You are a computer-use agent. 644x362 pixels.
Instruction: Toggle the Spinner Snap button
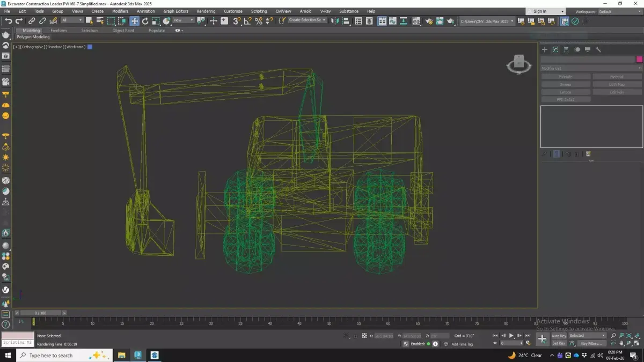tap(269, 21)
